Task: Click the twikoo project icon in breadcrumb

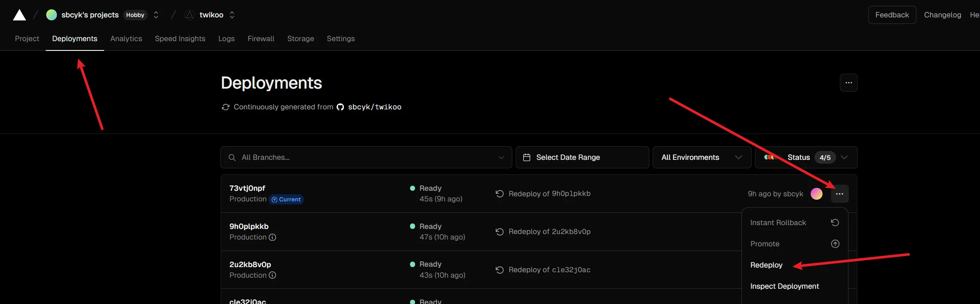Action: (x=189, y=15)
